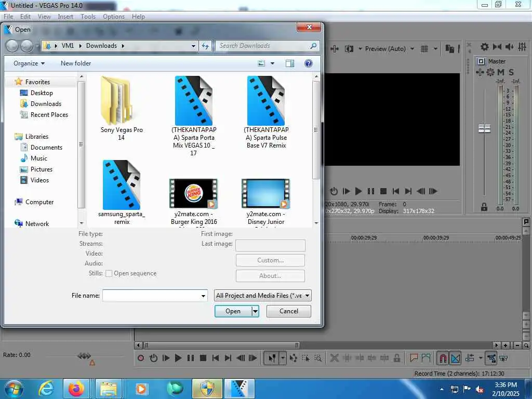Click the Open button
Viewport: 532px width, 399px height.
click(233, 311)
